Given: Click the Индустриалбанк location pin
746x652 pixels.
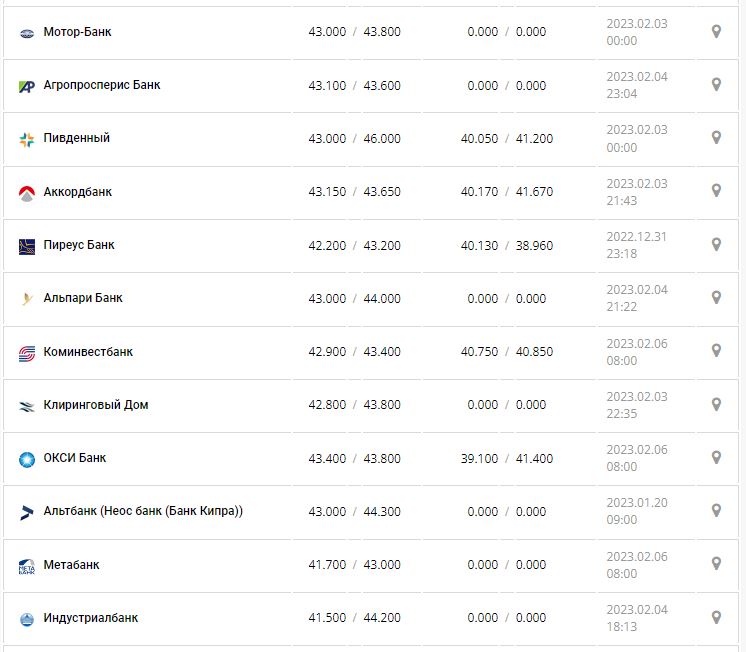Looking at the screenshot, I should (716, 618).
